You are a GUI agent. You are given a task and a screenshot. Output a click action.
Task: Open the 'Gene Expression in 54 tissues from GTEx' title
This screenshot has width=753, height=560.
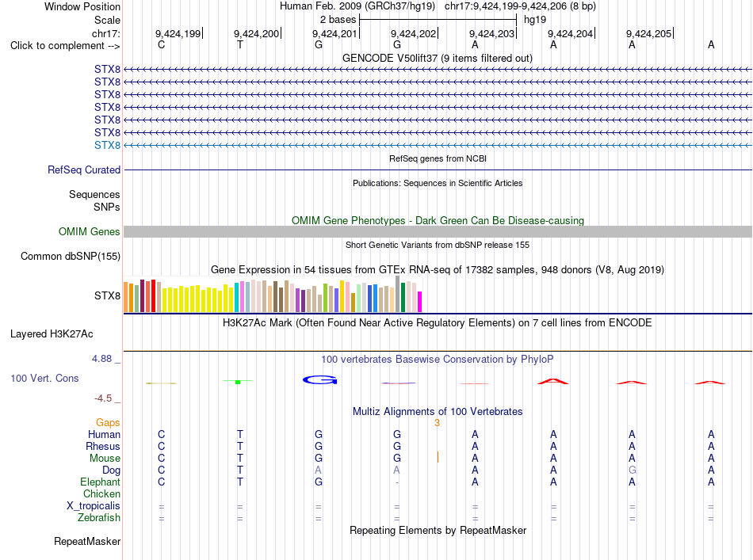click(x=437, y=269)
